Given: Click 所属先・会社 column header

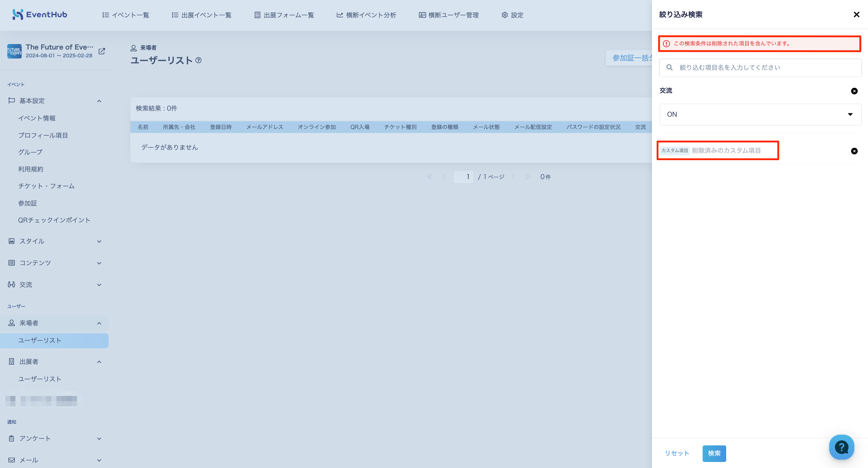Looking at the screenshot, I should click(179, 127).
